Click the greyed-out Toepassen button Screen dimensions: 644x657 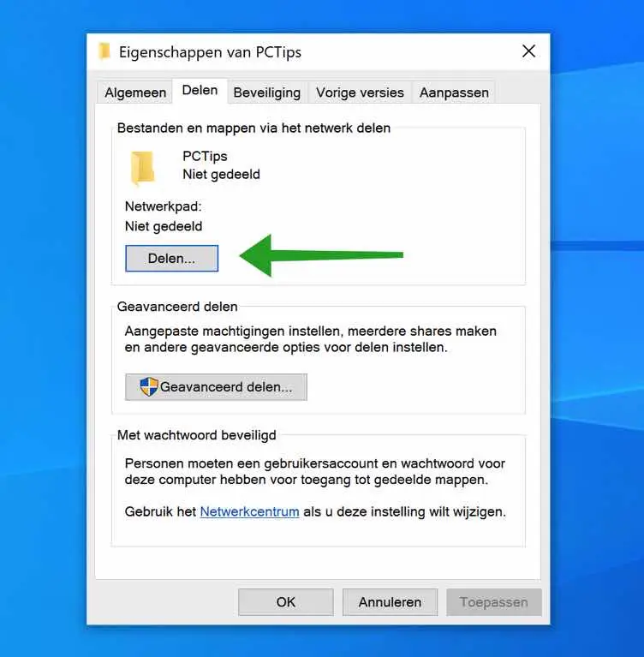494,602
